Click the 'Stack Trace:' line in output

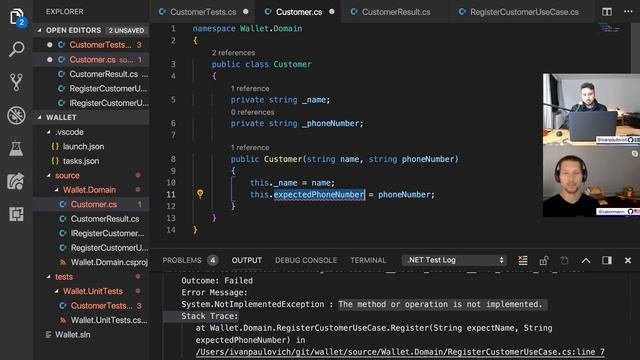point(209,316)
